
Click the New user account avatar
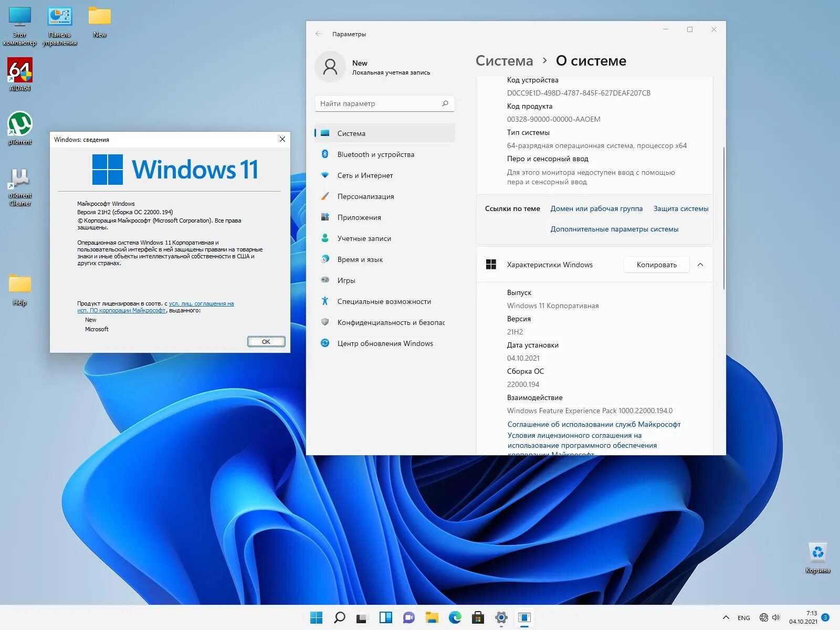[330, 67]
